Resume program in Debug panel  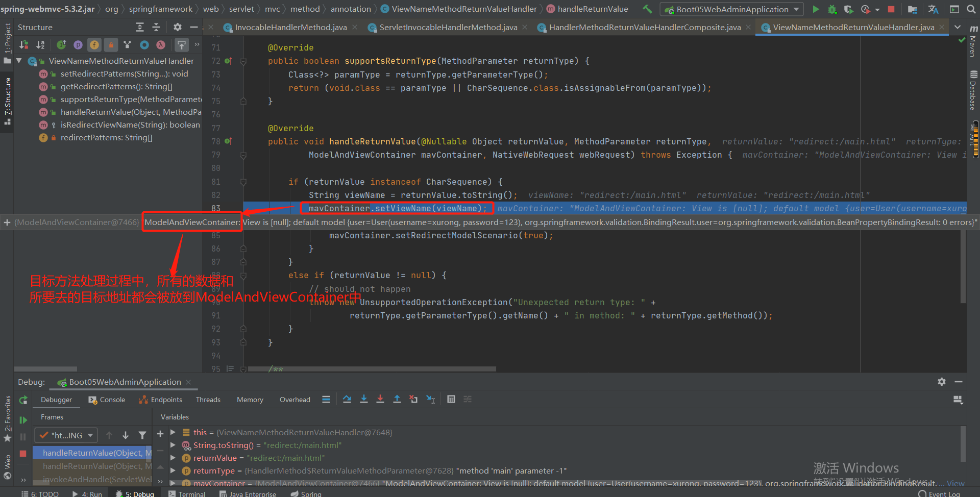(x=23, y=420)
